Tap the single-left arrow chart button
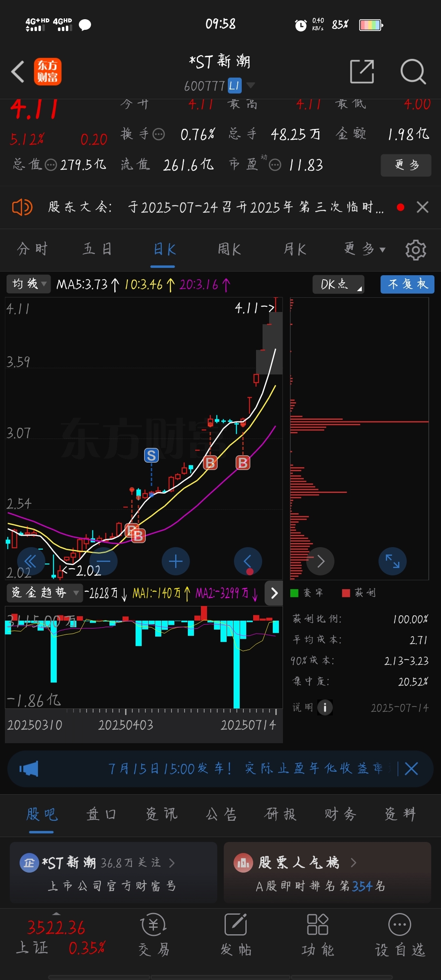Image resolution: width=441 pixels, height=980 pixels. [248, 561]
